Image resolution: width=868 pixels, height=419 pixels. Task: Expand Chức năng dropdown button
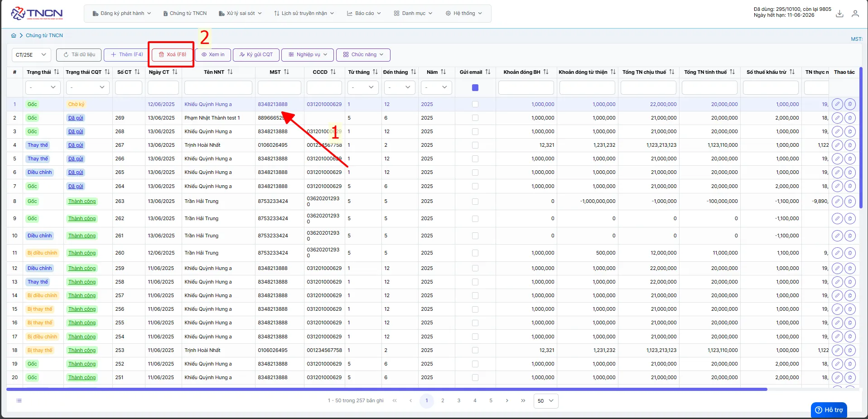pyautogui.click(x=363, y=55)
